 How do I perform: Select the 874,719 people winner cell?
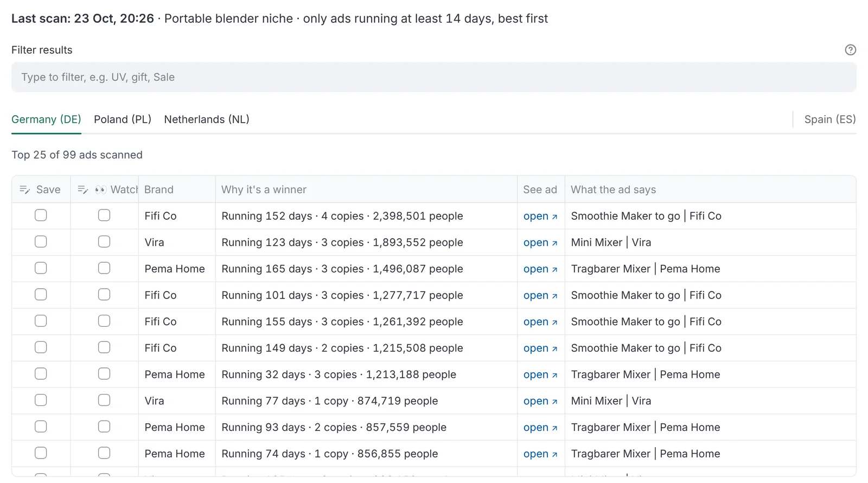pos(366,401)
